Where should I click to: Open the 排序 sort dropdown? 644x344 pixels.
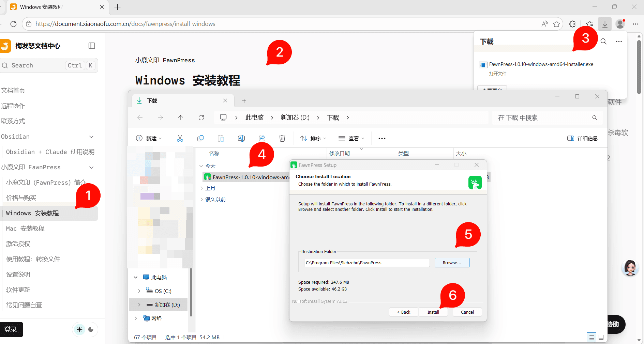(313, 138)
